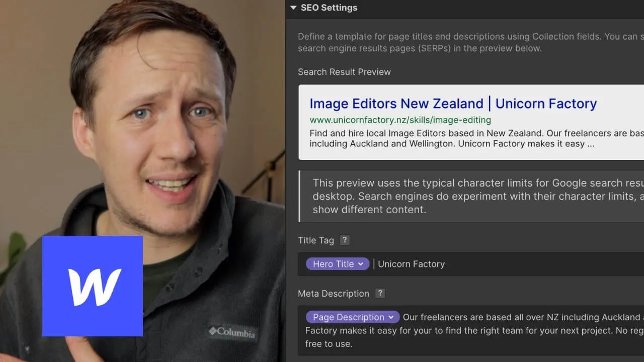The width and height of the screenshot is (644, 362).
Task: Select the purple Hero Title field label
Action: 333,264
